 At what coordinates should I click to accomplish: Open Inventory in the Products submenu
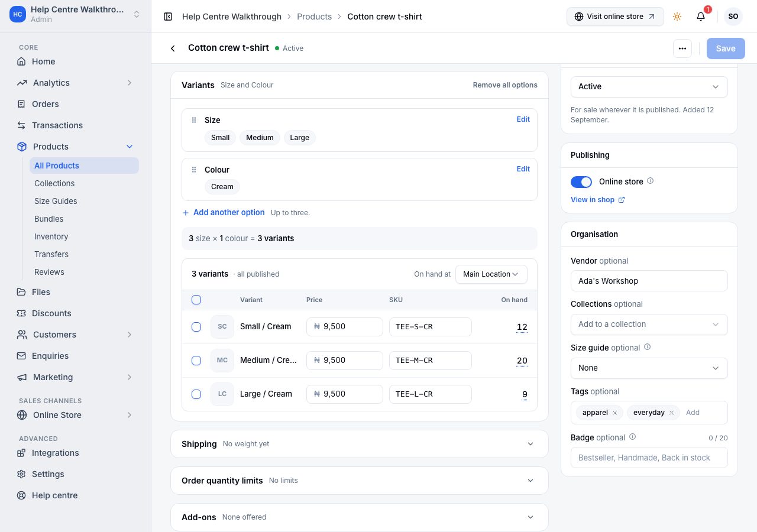84,236
